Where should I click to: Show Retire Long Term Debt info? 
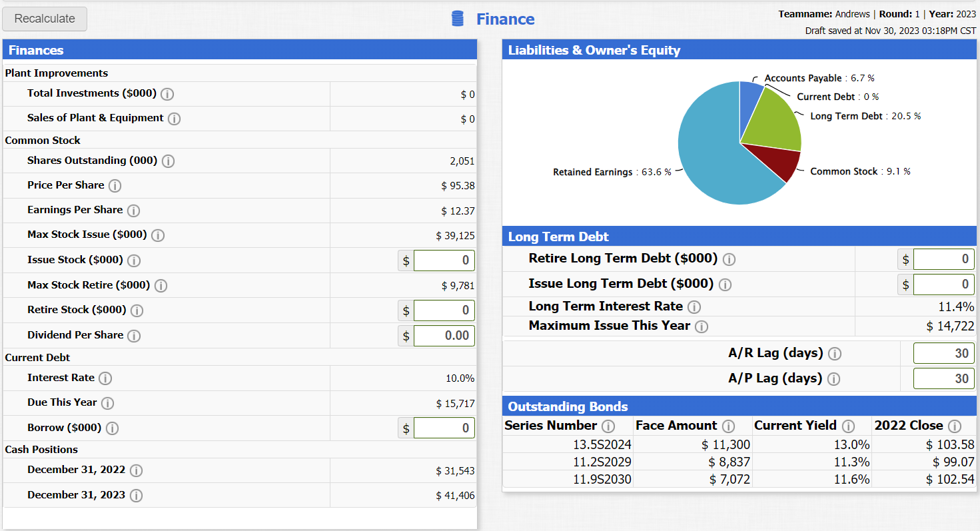[729, 259]
